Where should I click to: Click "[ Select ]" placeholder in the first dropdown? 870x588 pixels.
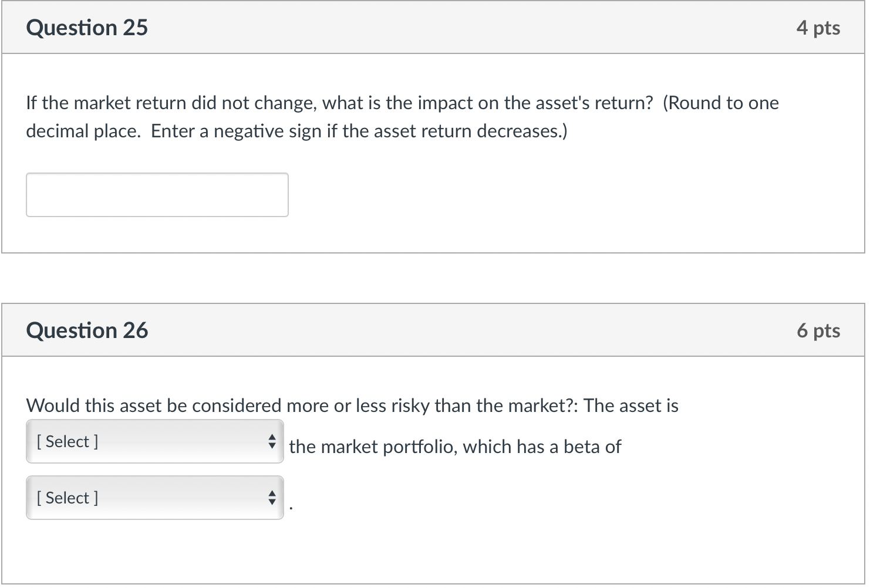tap(68, 441)
